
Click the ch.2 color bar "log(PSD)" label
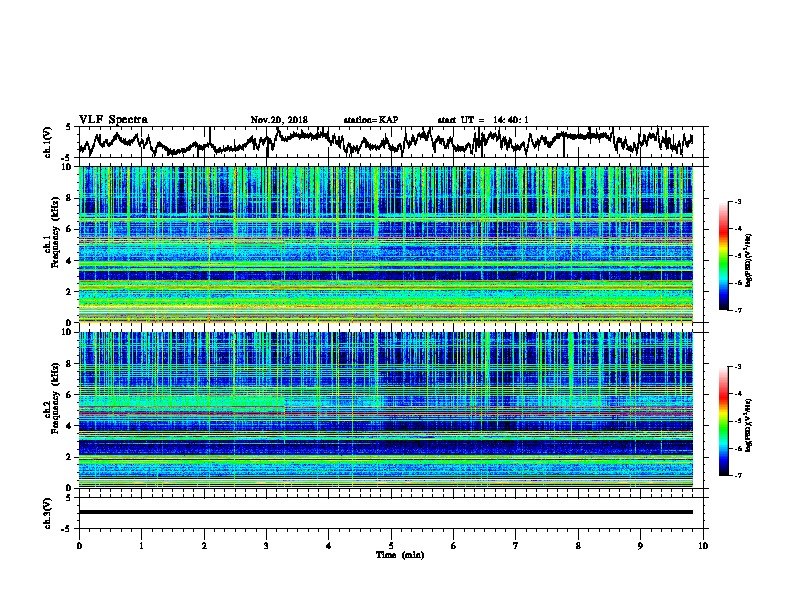pos(749,425)
